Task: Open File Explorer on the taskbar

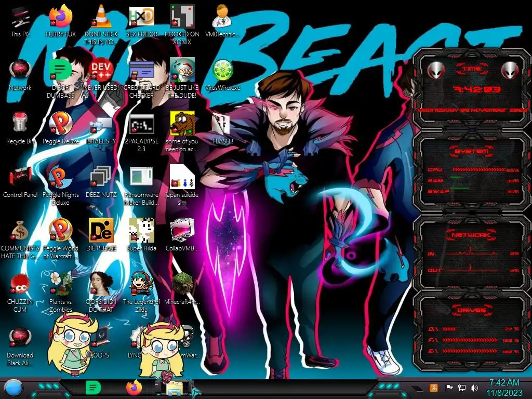Action: 175,388
